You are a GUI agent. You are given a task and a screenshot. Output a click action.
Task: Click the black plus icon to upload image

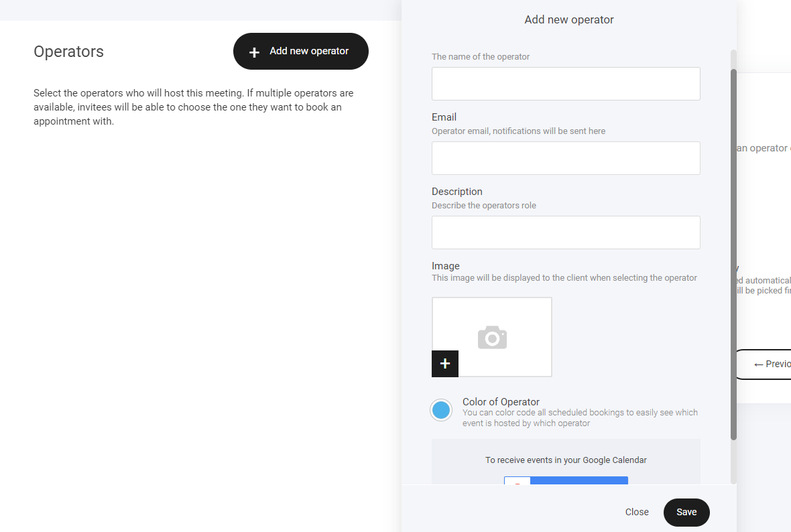[x=445, y=364]
